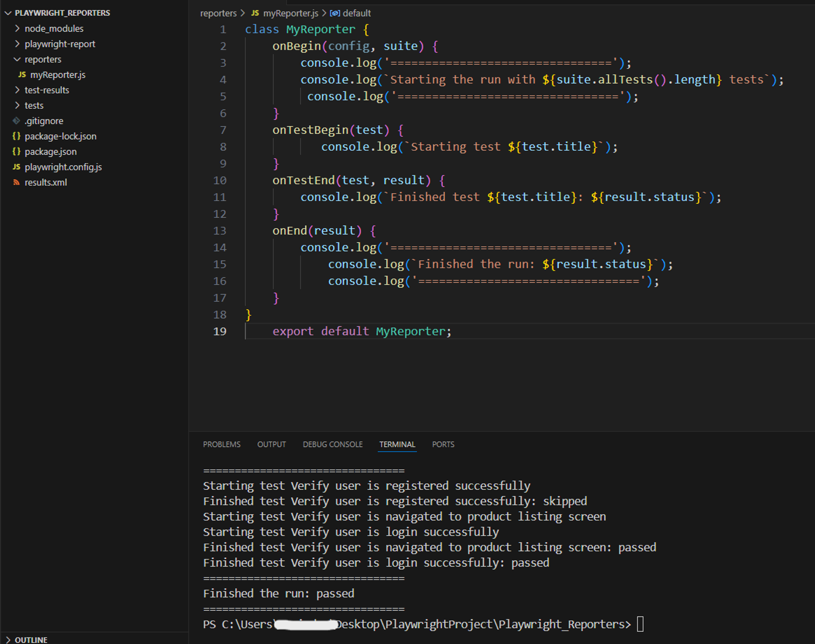Switch to the OUTPUT panel tab
The height and width of the screenshot is (644, 815).
[x=272, y=444]
